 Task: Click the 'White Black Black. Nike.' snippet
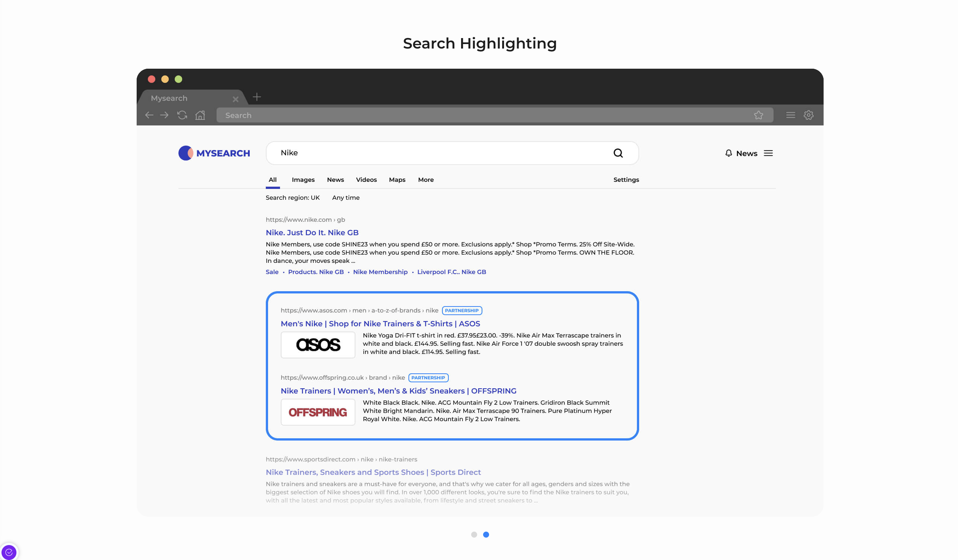(x=487, y=411)
